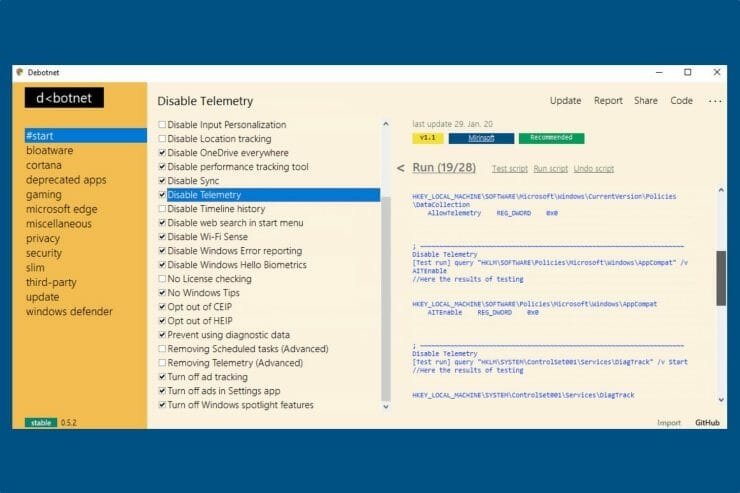The image size is (740, 493).
Task: Uncheck Disable web search in start menu
Action: [162, 223]
